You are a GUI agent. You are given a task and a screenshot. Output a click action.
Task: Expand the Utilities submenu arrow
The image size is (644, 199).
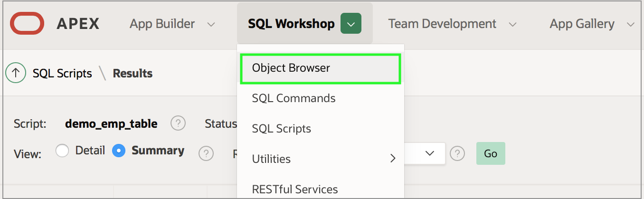pos(393,159)
